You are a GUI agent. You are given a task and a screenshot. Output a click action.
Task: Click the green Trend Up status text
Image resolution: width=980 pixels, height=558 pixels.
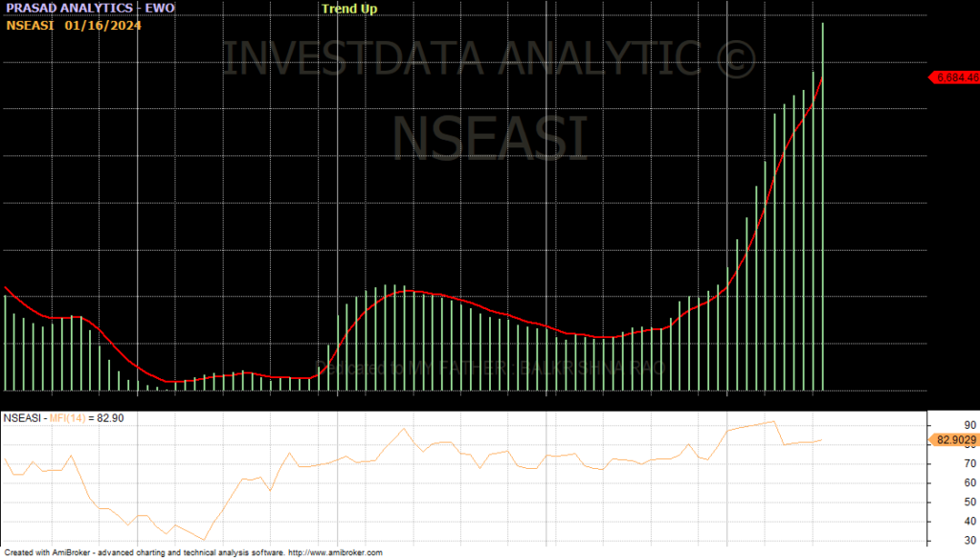349,9
